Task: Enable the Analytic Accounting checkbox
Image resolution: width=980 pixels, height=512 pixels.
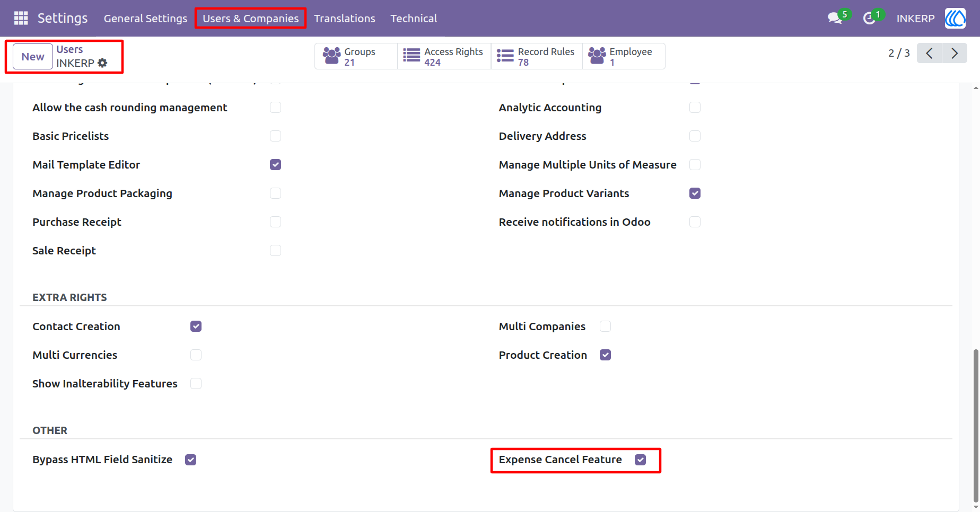Action: [x=695, y=108]
